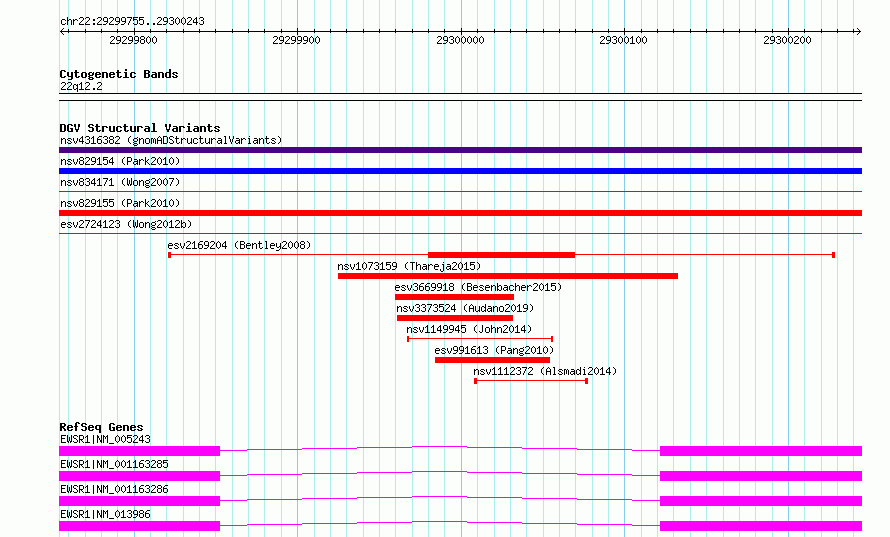Screen dimensions: 890x537
Task: Open the nsv829154 (Park2010) label
Action: click(x=120, y=161)
